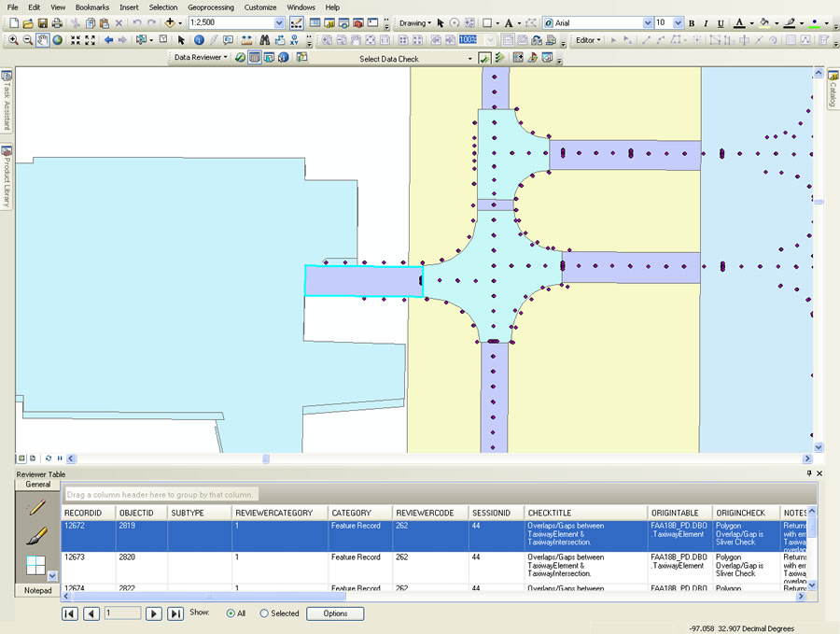Click the Full Extent globe icon
840x634 pixels.
57,40
